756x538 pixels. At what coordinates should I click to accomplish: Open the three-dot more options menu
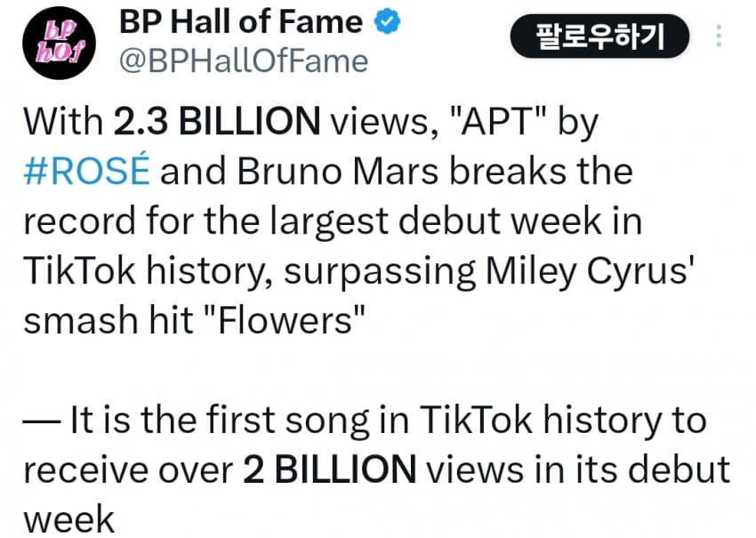click(719, 36)
